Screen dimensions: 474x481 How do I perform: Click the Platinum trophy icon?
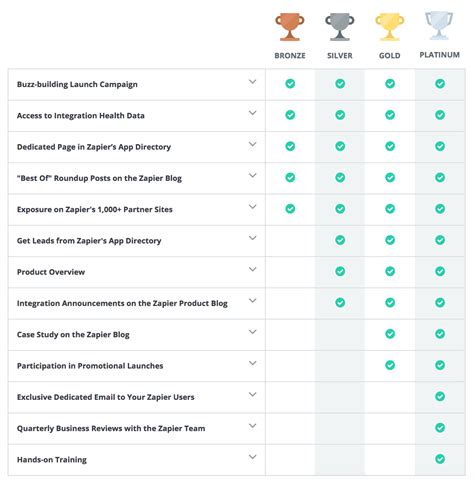coord(439,26)
